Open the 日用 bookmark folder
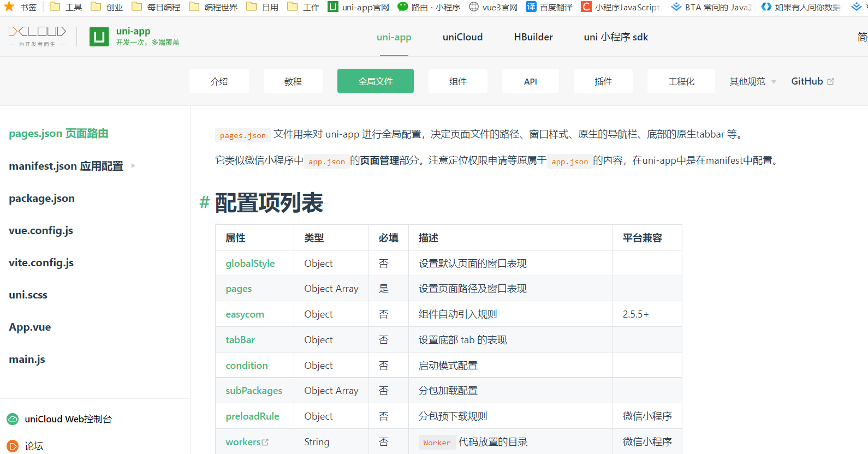 pyautogui.click(x=263, y=7)
